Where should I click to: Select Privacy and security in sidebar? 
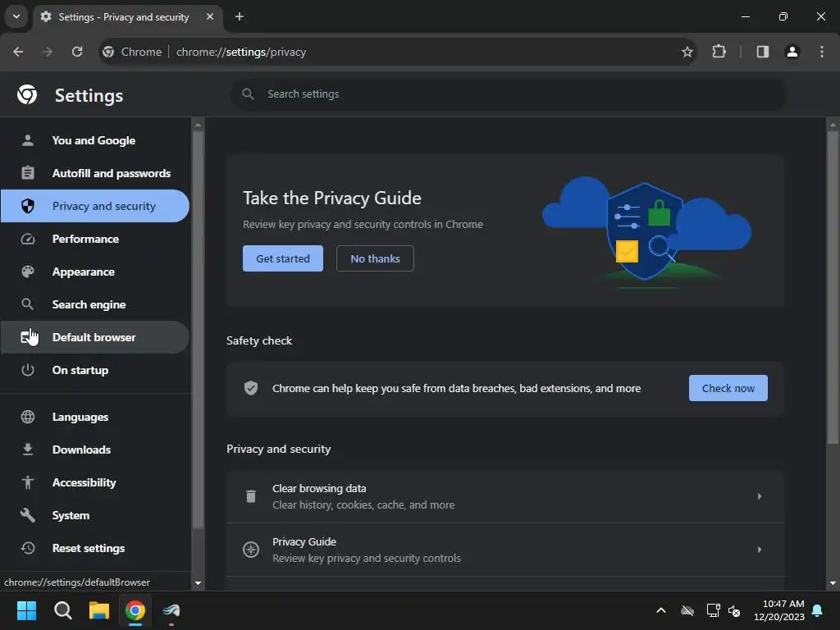(94, 206)
